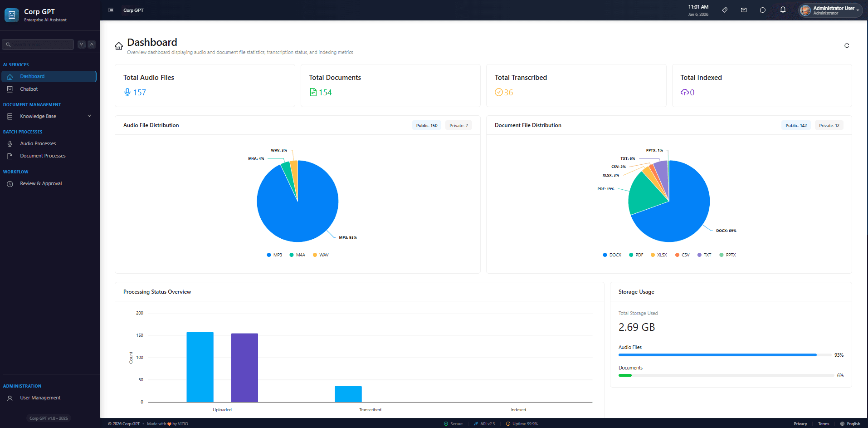Open the notifications bell icon
The image size is (868, 428).
tap(783, 10)
